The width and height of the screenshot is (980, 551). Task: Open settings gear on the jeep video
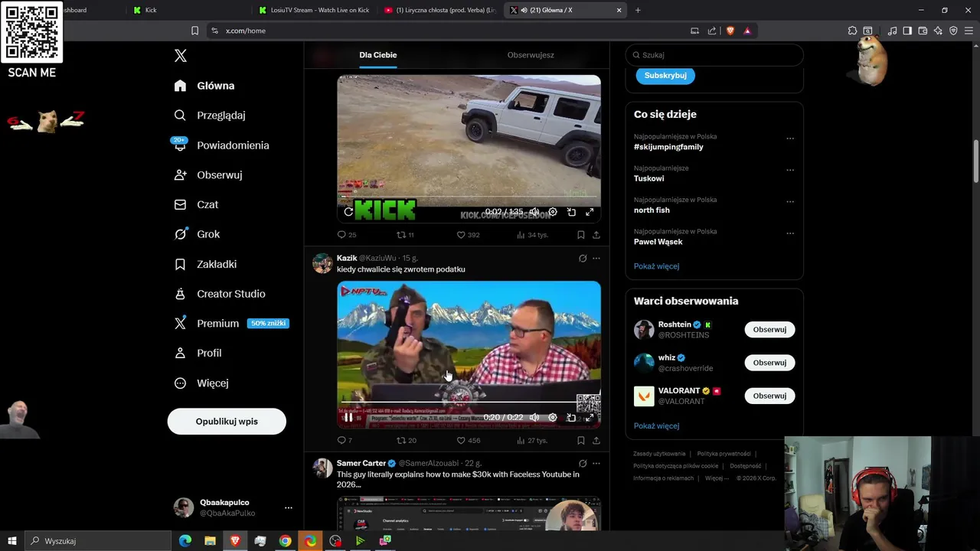click(x=553, y=212)
